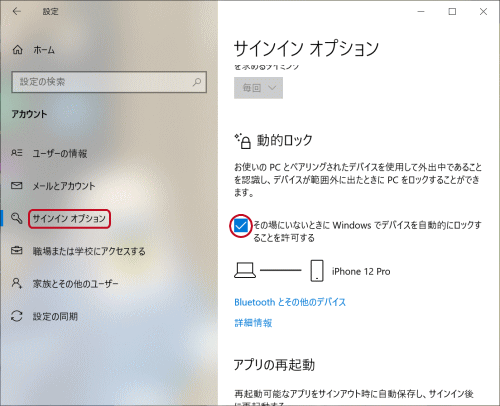Screen dimensions: 500x406
Task: Maximize the settings window
Action: click(x=452, y=12)
